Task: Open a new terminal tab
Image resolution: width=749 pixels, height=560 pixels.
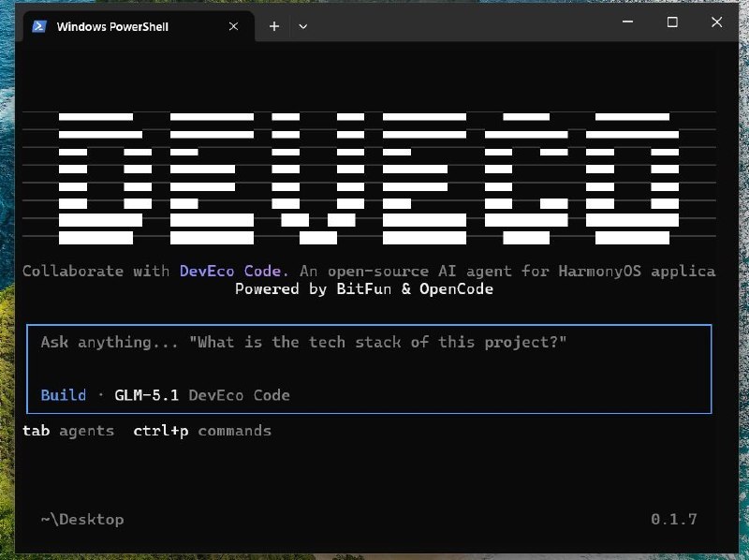Action: [274, 26]
